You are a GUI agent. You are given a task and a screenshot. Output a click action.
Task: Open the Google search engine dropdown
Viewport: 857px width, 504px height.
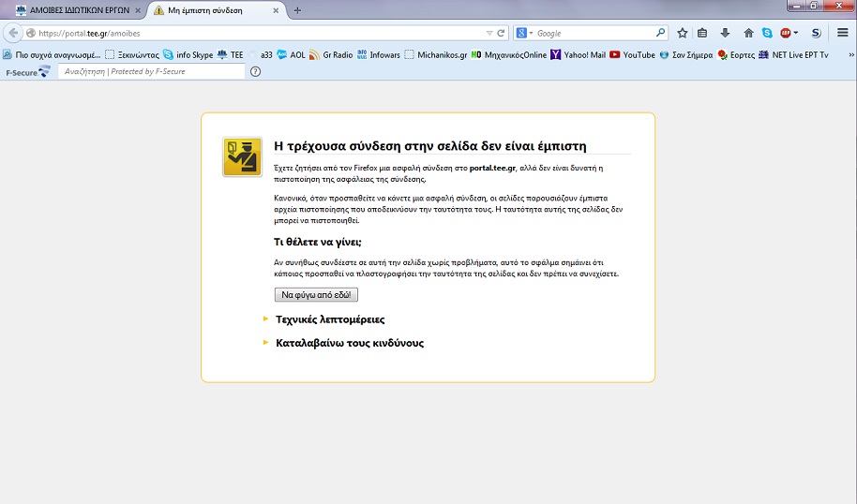pos(524,33)
